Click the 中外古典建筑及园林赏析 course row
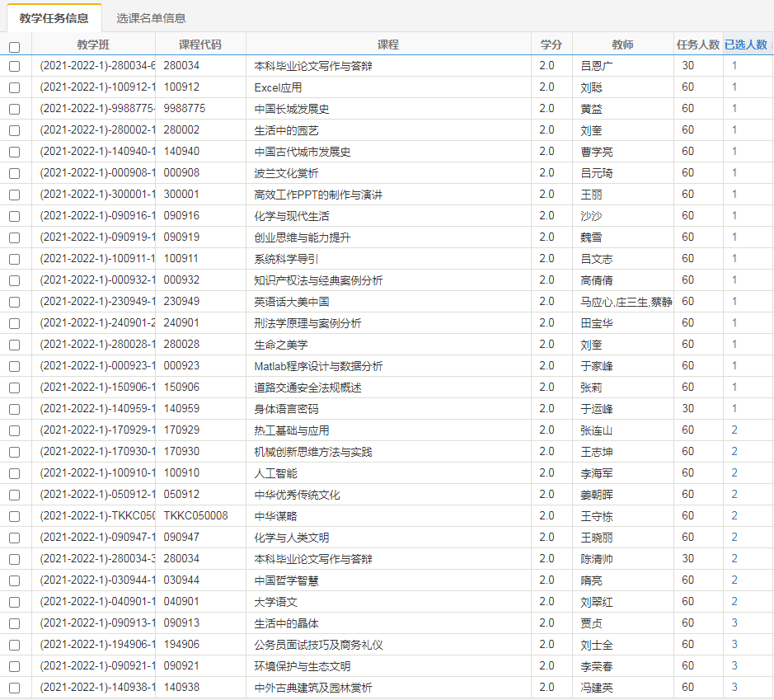Image resolution: width=774 pixels, height=700 pixels. 313,688
